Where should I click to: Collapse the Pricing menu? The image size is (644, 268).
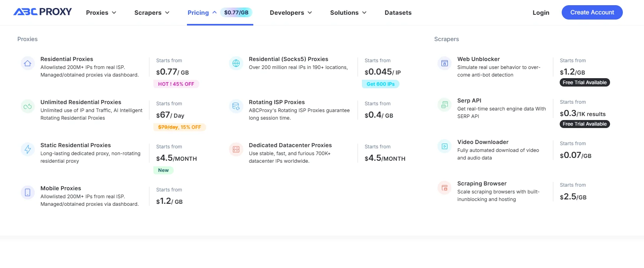202,13
